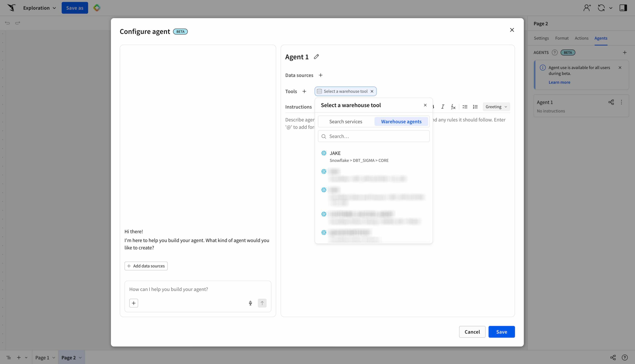Screen dimensions: 635x364
Task: Open the Agent 1 three-dot menu
Action: pos(621,102)
